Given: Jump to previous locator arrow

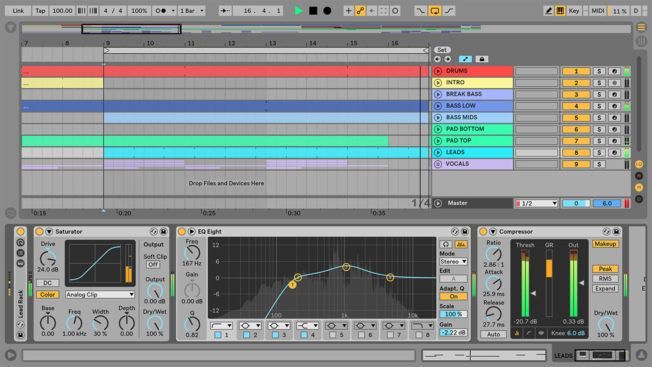Looking at the screenshot, I should (437, 59).
